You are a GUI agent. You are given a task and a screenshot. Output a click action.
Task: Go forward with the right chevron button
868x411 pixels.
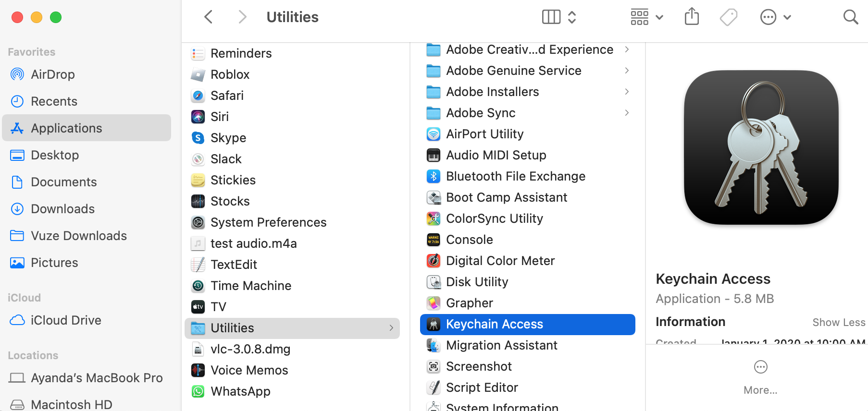click(243, 17)
